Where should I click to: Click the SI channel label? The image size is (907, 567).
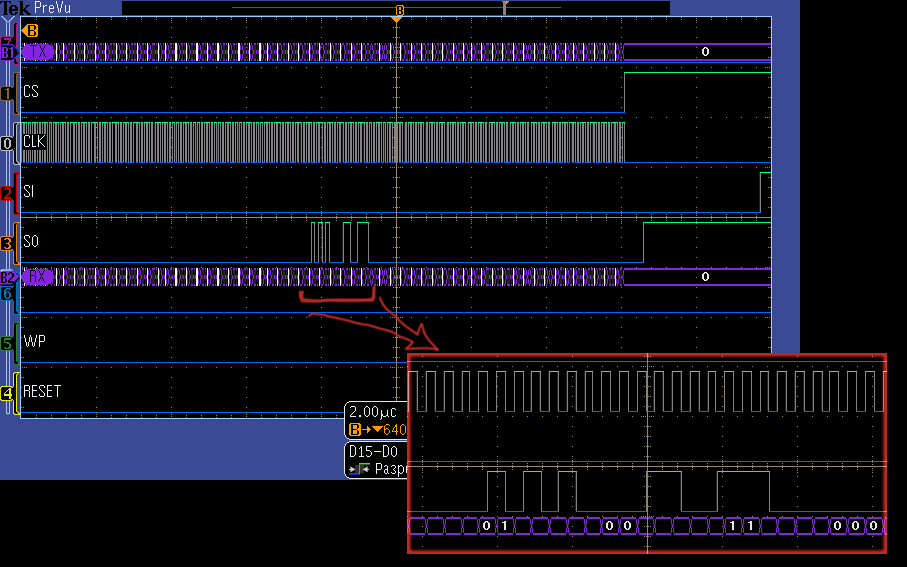click(28, 192)
